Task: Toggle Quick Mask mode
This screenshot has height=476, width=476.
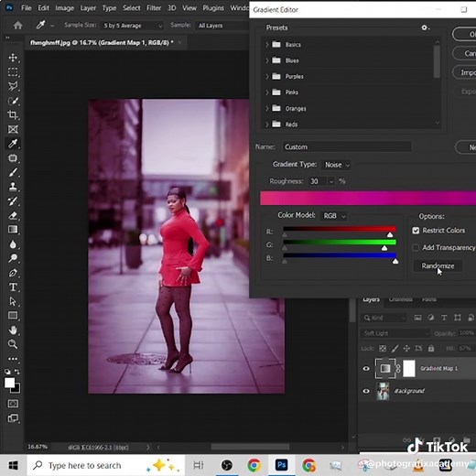Action: click(x=13, y=404)
